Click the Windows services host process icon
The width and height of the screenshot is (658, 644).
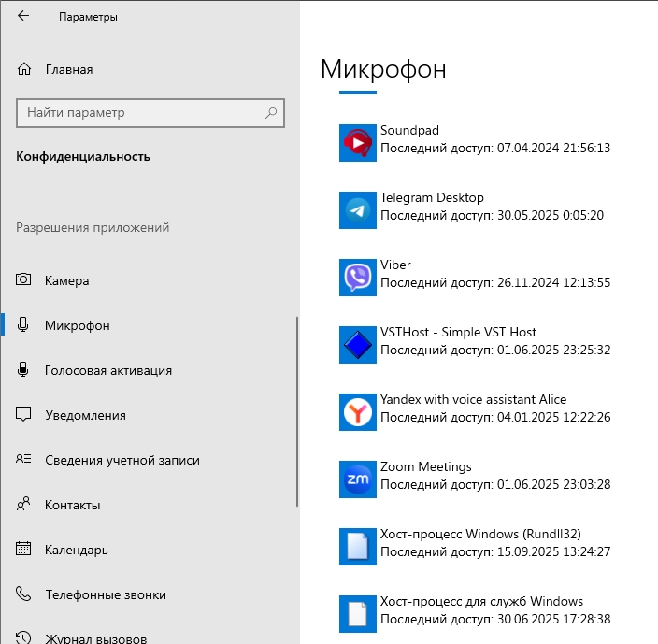pyautogui.click(x=358, y=614)
